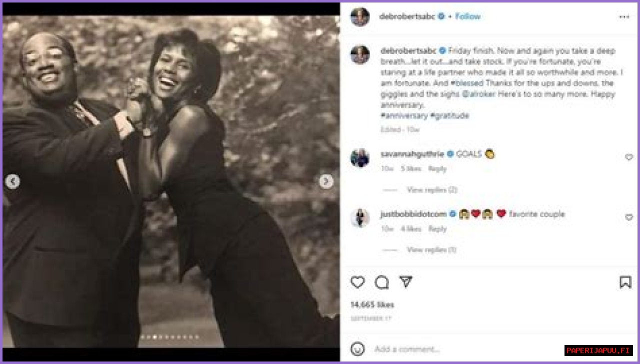Like justbobbidotcom's comment heart
The image size is (640, 364).
coord(629,217)
